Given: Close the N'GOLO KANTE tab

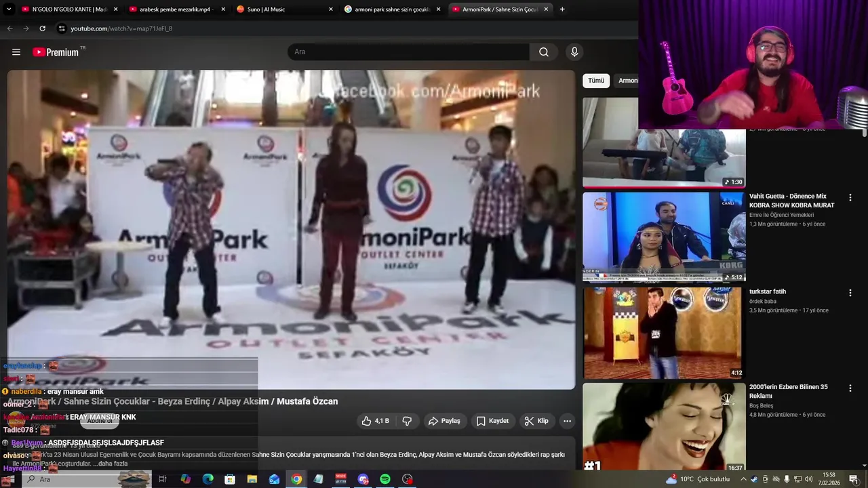Looking at the screenshot, I should pos(115,9).
